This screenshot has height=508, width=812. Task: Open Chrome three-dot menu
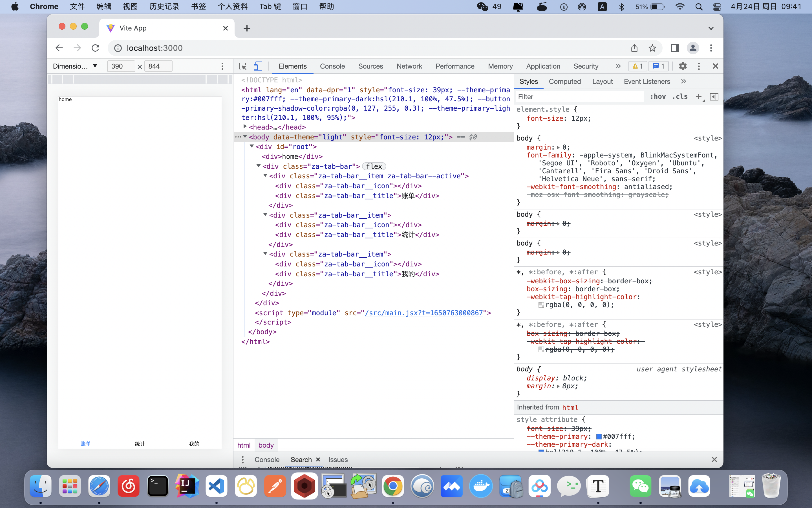tap(711, 48)
